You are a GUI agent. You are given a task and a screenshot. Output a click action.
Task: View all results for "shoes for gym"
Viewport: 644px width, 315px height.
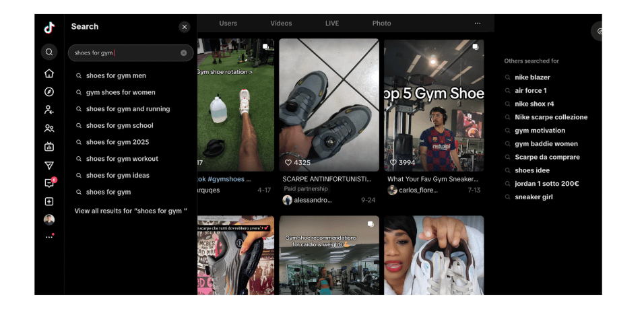pyautogui.click(x=131, y=211)
